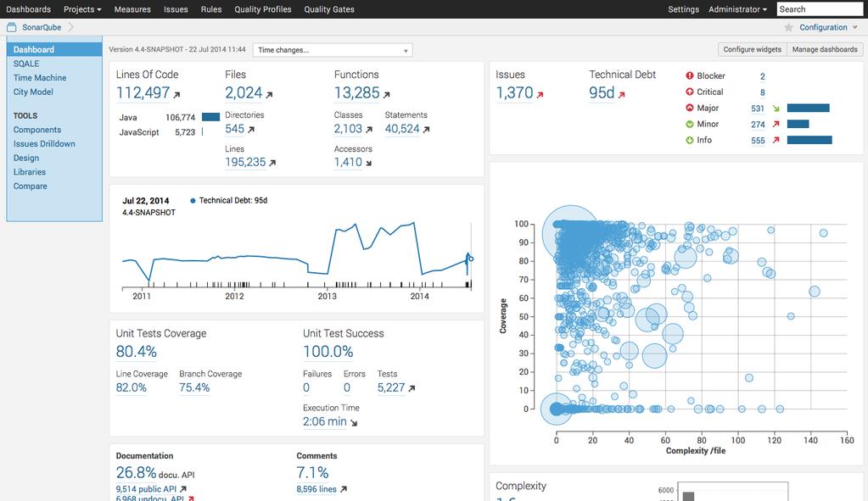Open Settings in the top bar
The width and height of the screenshot is (868, 501).
point(683,9)
